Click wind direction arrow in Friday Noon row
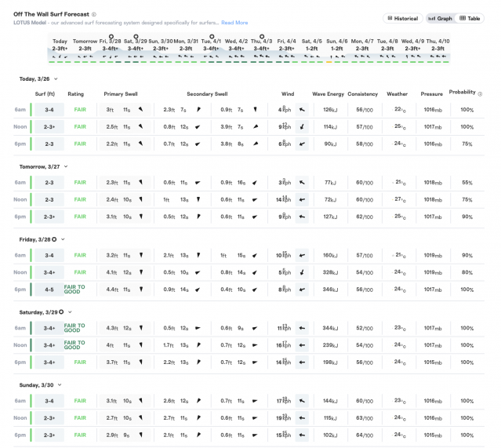 tap(302, 272)
